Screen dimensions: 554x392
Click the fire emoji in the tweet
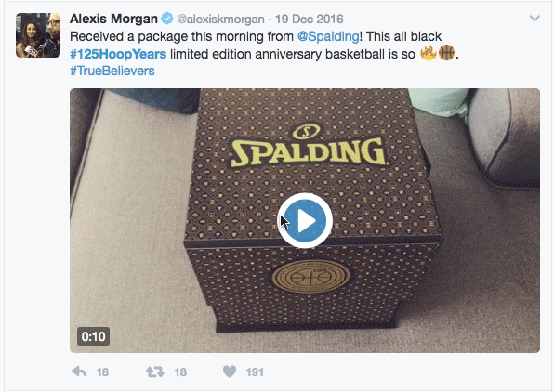(x=428, y=53)
